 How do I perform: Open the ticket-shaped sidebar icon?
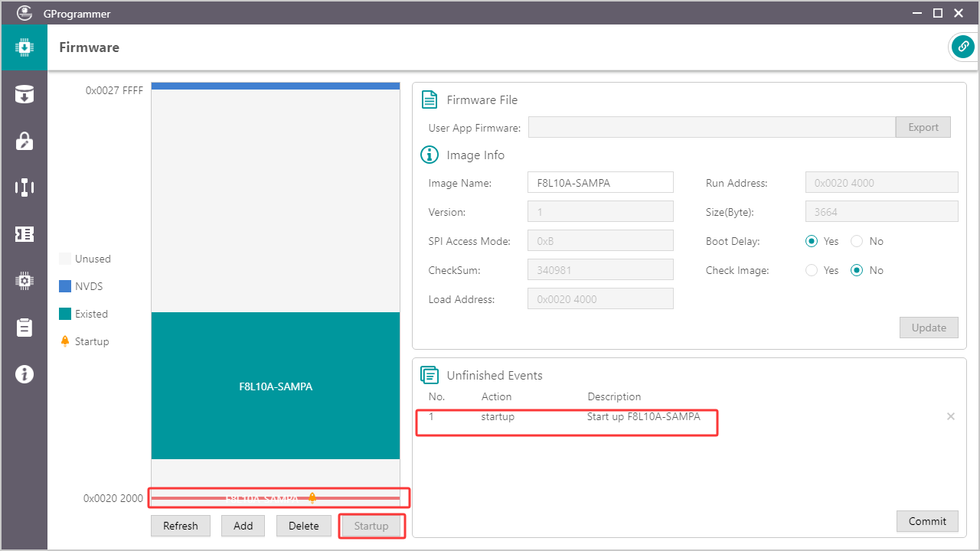tap(24, 234)
